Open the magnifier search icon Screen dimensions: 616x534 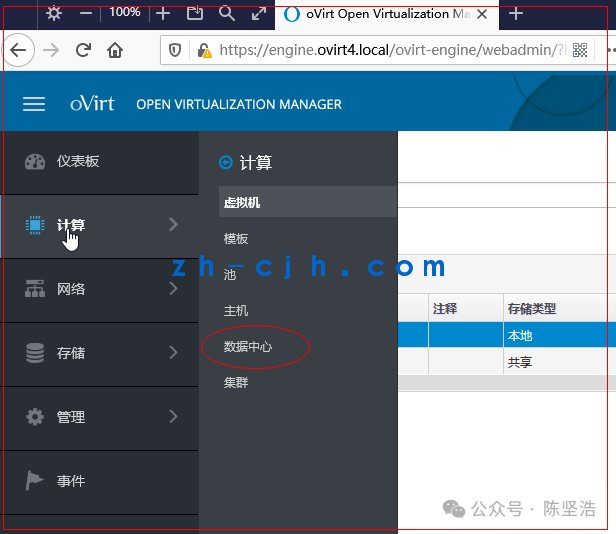tap(227, 14)
